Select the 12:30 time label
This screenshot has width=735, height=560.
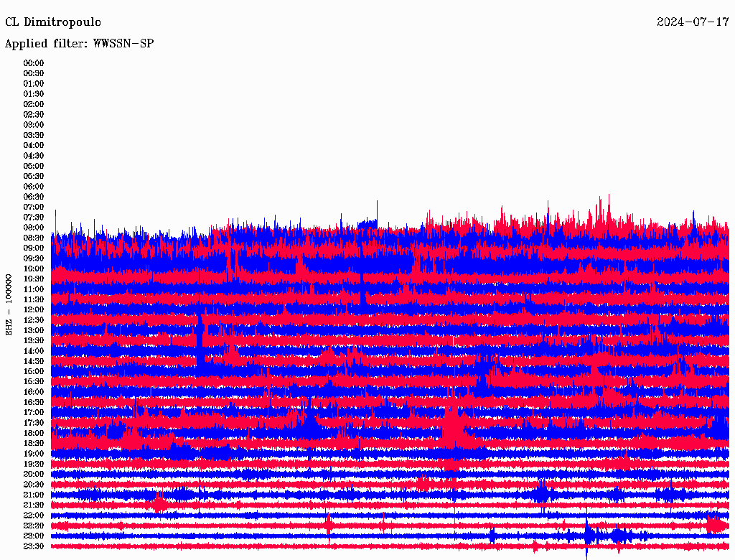(34, 320)
